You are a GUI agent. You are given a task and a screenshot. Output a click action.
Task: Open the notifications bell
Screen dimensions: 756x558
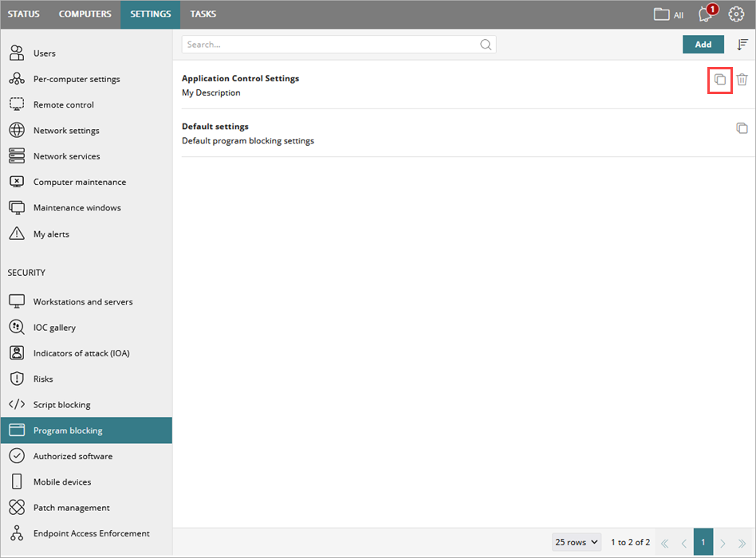point(705,14)
